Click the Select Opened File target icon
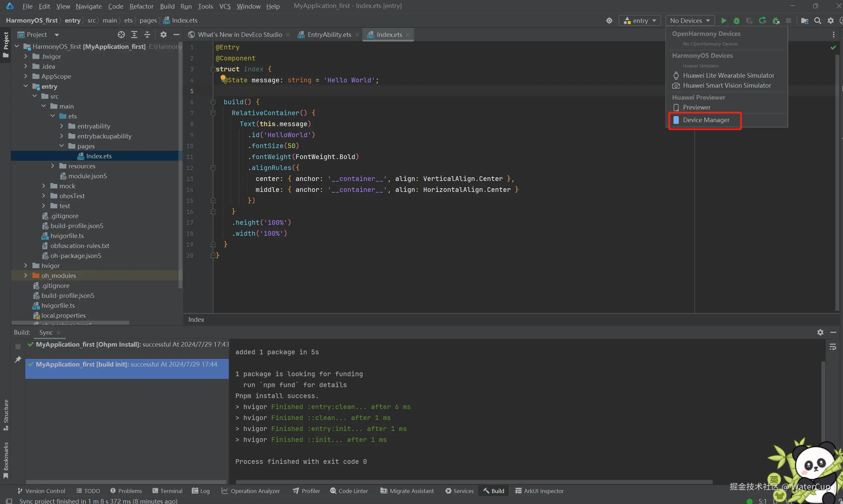843x504 pixels. [x=121, y=35]
